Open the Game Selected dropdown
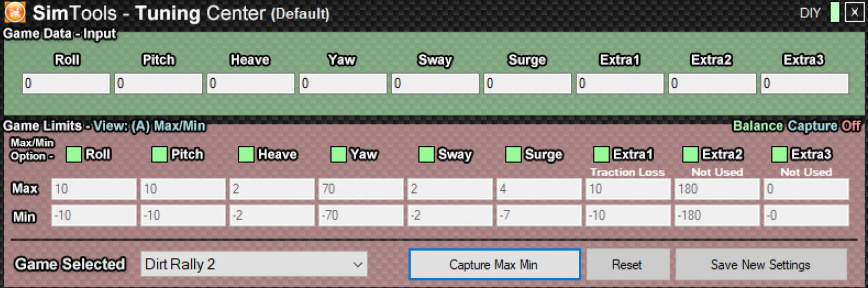Image resolution: width=868 pixels, height=288 pixels. [254, 264]
